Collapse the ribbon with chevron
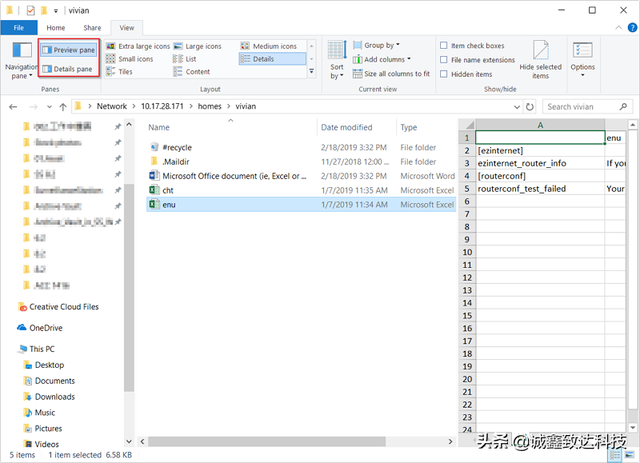 click(x=618, y=28)
